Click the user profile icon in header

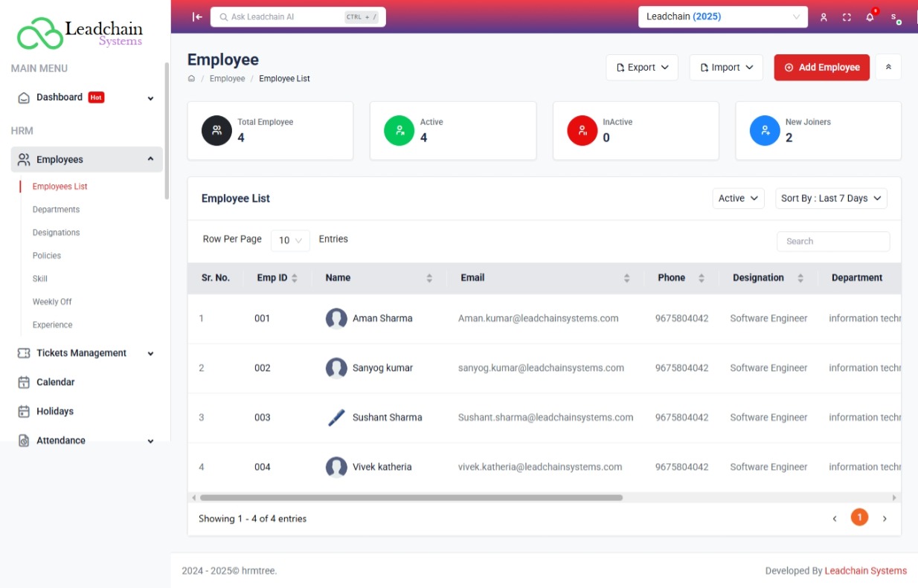[824, 17]
